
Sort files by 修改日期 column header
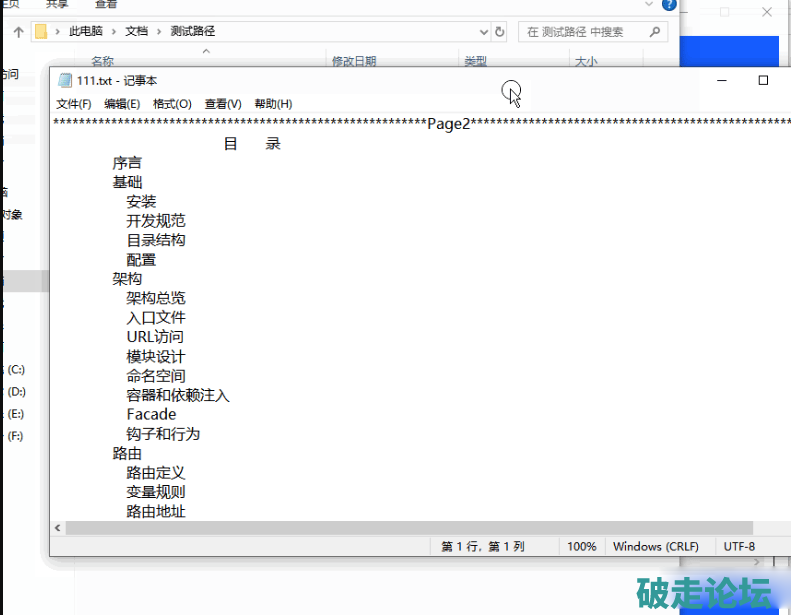(354, 62)
